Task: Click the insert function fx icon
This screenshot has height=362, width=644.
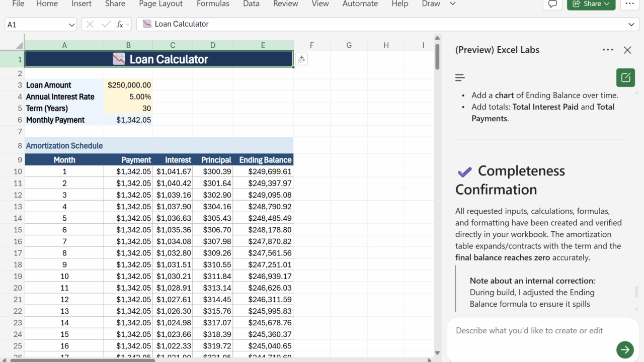Action: (x=120, y=24)
